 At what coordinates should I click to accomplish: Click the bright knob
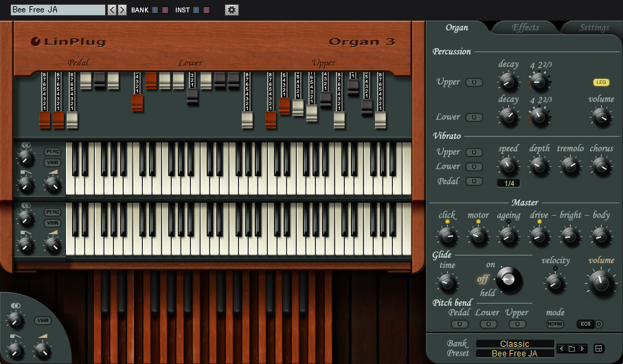click(x=570, y=236)
